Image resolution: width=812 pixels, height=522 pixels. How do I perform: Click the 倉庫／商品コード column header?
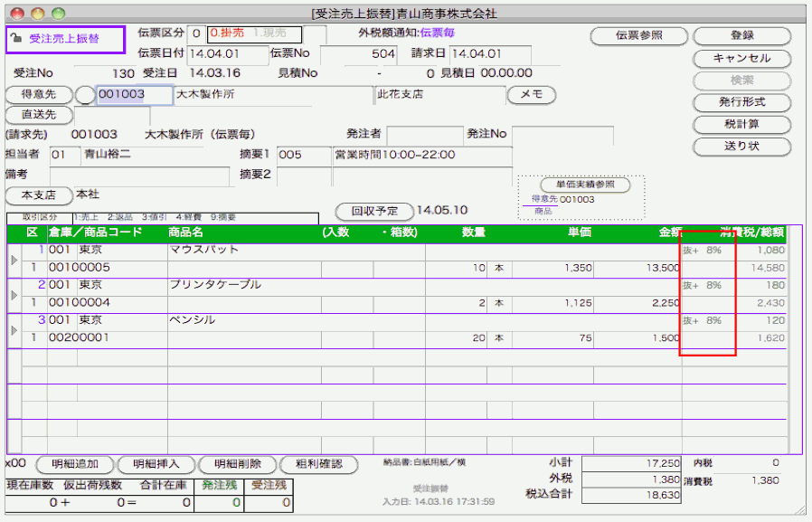tap(95, 233)
